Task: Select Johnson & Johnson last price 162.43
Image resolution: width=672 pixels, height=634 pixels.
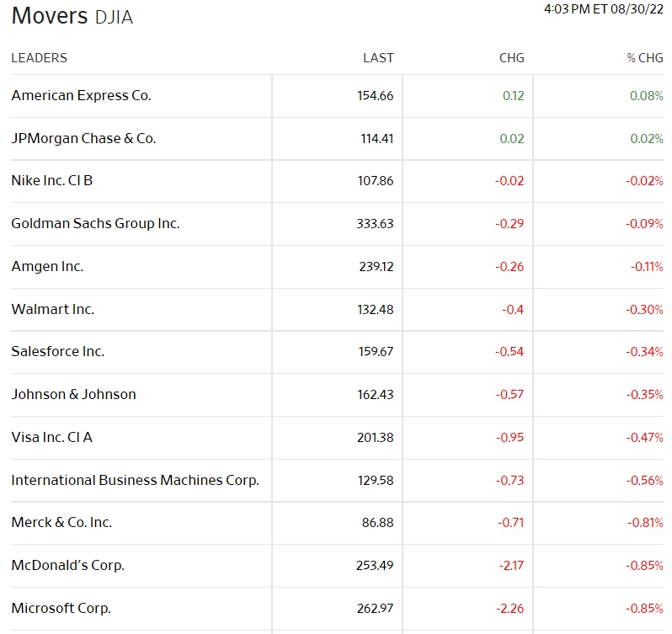Action: tap(376, 395)
